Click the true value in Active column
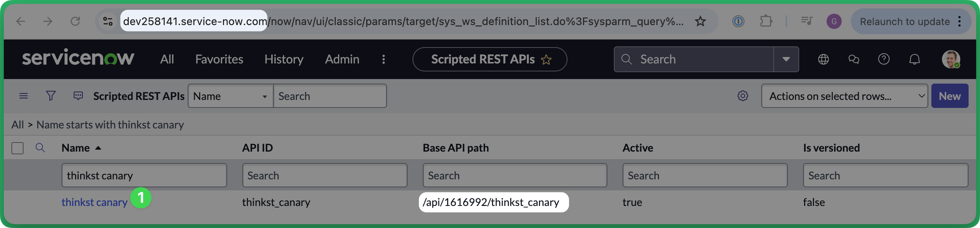This screenshot has height=228, width=980. 632,202
